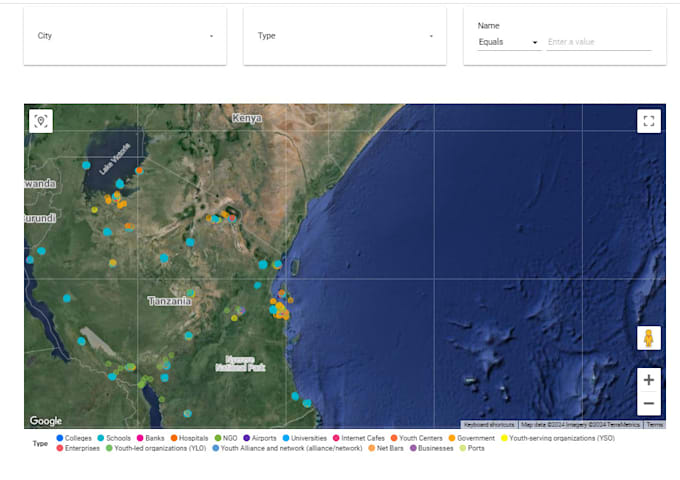This screenshot has width=680, height=480.
Task: Toggle the Government legend entry
Action: [x=472, y=438]
